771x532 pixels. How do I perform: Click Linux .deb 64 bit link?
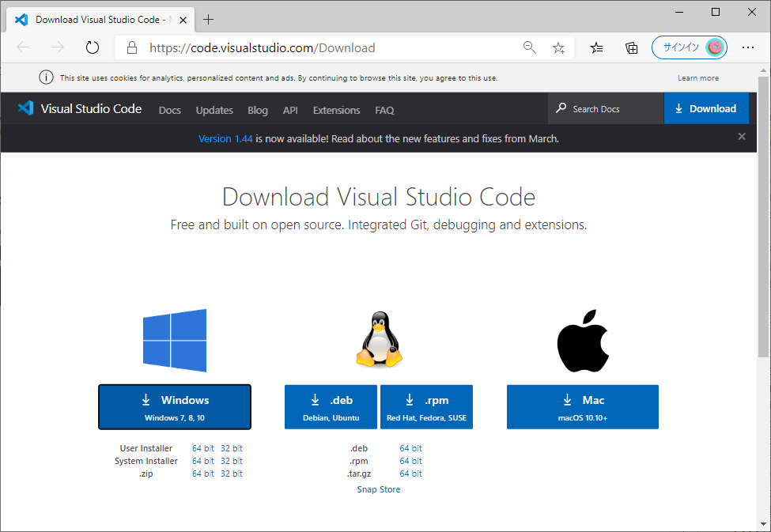tap(410, 448)
